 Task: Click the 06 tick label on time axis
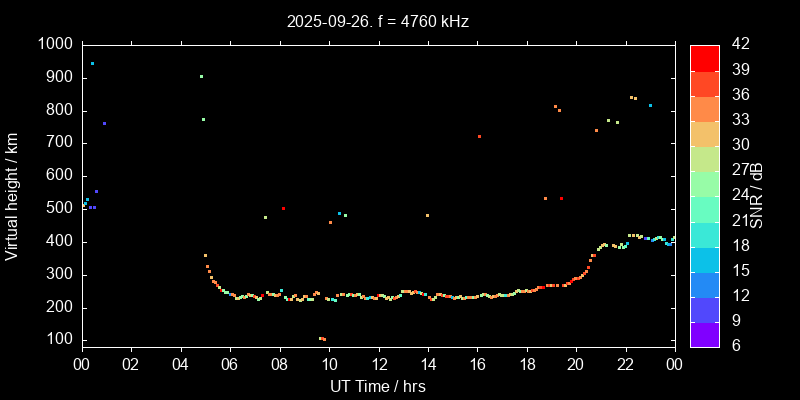(x=230, y=364)
